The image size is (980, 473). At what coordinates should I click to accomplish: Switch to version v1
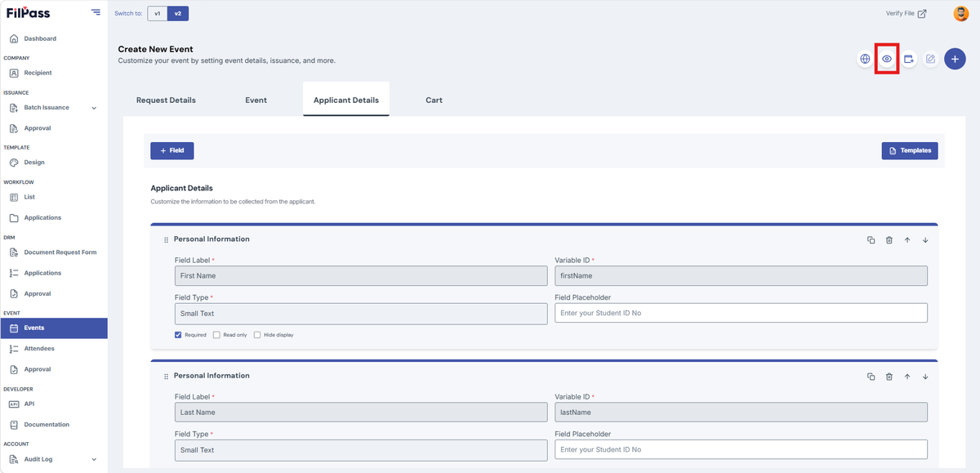coord(157,13)
